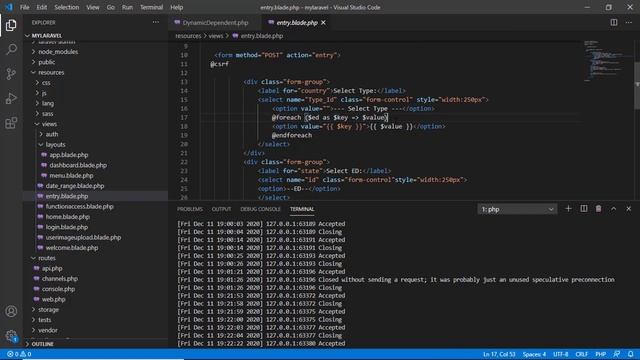Open the Extensions view
Viewport: 640px width, 360px height.
pyautogui.click(x=11, y=123)
